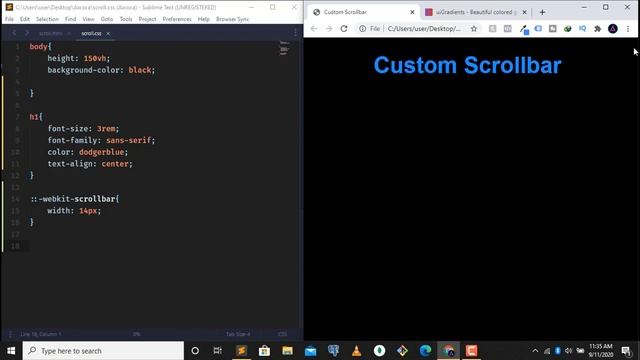The height and width of the screenshot is (360, 640).
Task: Open the Edit menu in Sublime Text
Action: 24,19
